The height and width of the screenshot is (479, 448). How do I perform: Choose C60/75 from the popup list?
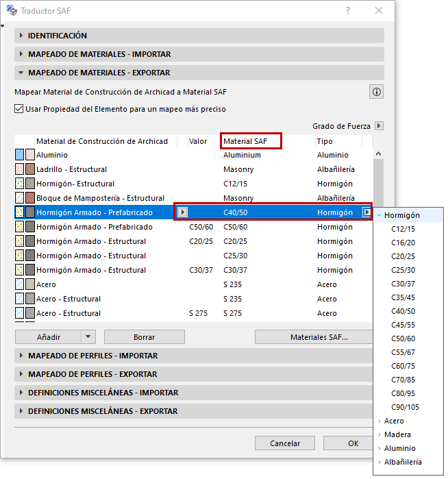pyautogui.click(x=403, y=366)
